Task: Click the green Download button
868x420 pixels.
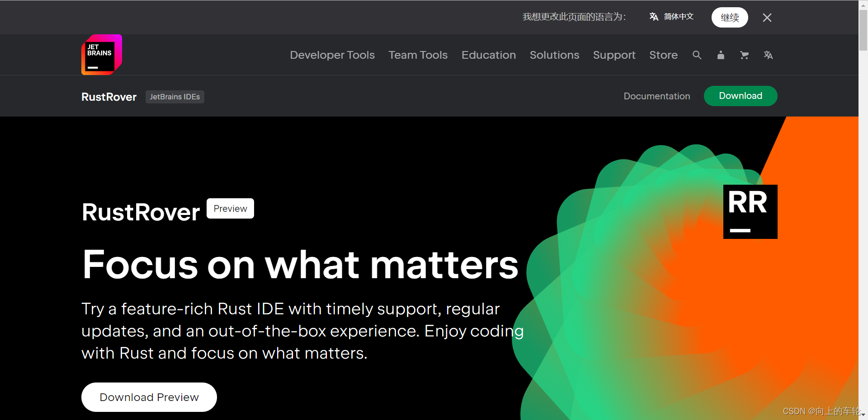Action: point(741,96)
